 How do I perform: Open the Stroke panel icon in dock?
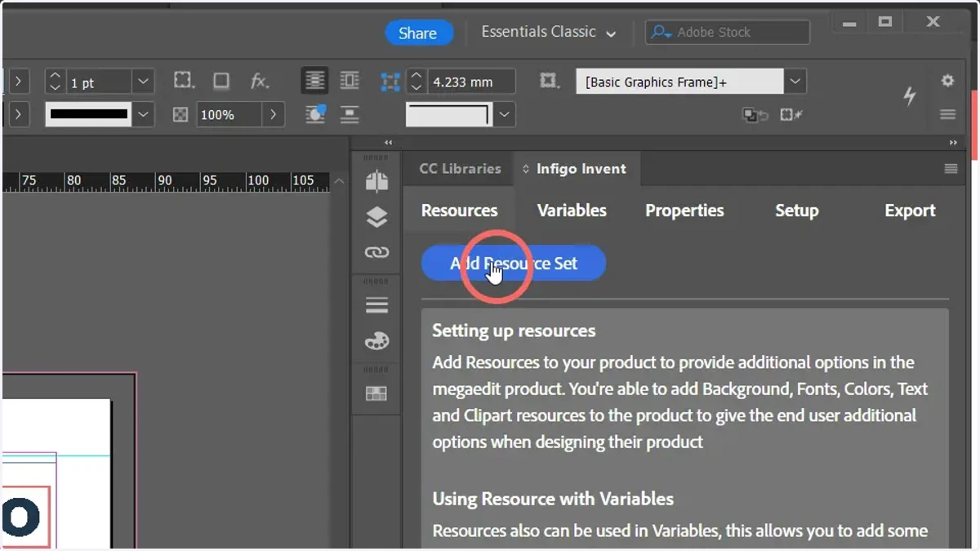[376, 305]
